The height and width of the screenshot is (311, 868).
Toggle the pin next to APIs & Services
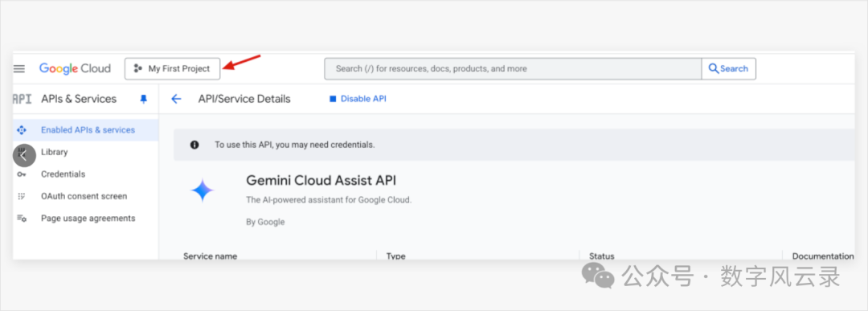coord(143,99)
